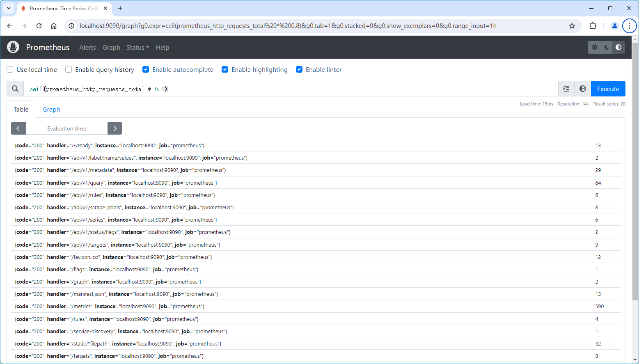Viewport: 639px width, 364px height.
Task: Toggle Use local time checkbox
Action: (10, 69)
